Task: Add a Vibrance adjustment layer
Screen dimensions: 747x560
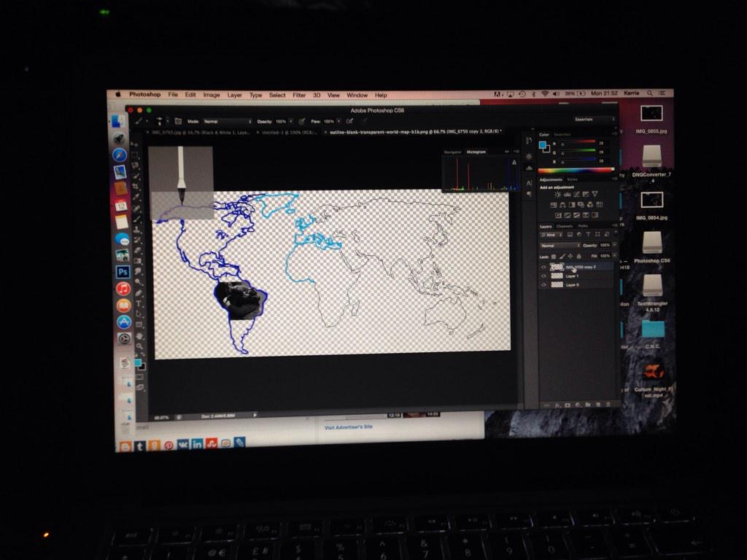Action: 595,194
